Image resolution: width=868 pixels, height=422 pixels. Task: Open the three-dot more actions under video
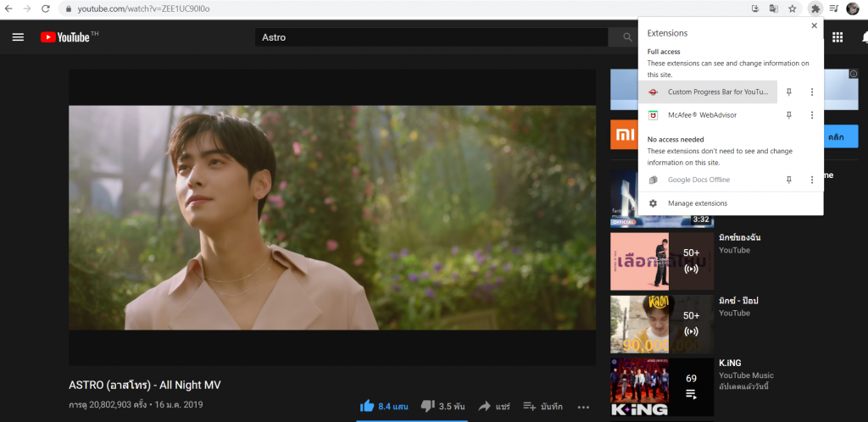click(x=583, y=407)
